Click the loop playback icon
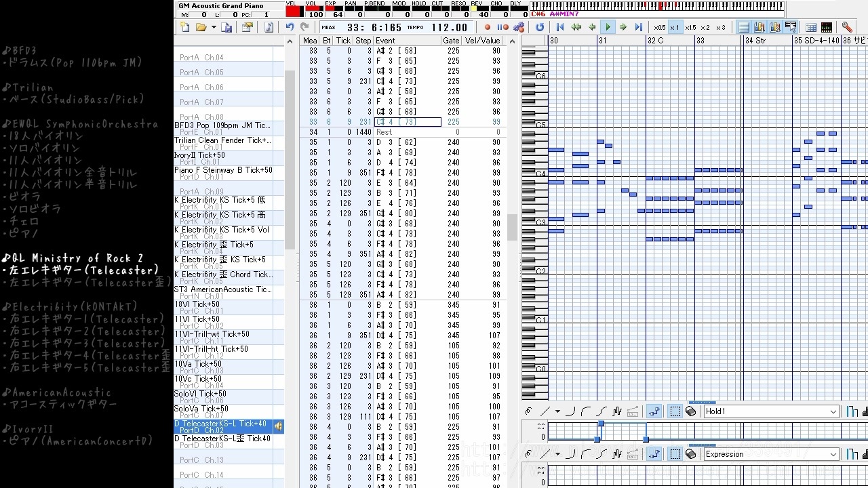The width and height of the screenshot is (868, 488). point(540,28)
